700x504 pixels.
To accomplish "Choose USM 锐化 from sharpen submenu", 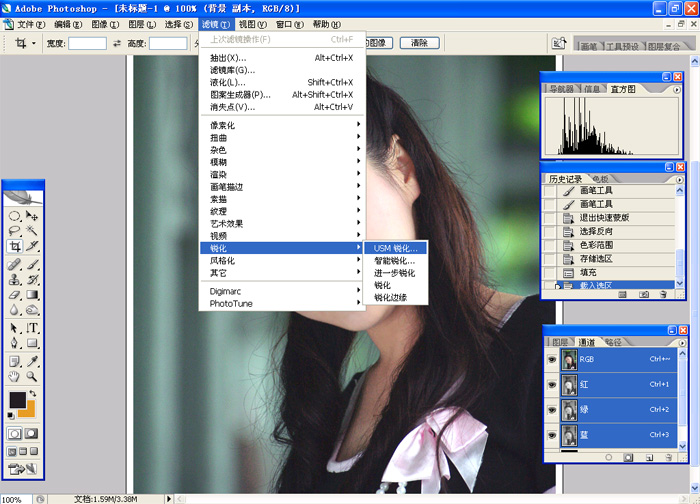I will point(396,248).
